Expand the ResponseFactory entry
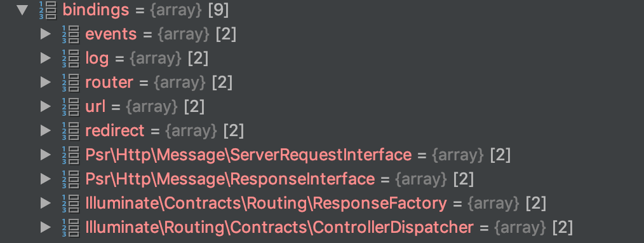The width and height of the screenshot is (644, 243). (46, 203)
